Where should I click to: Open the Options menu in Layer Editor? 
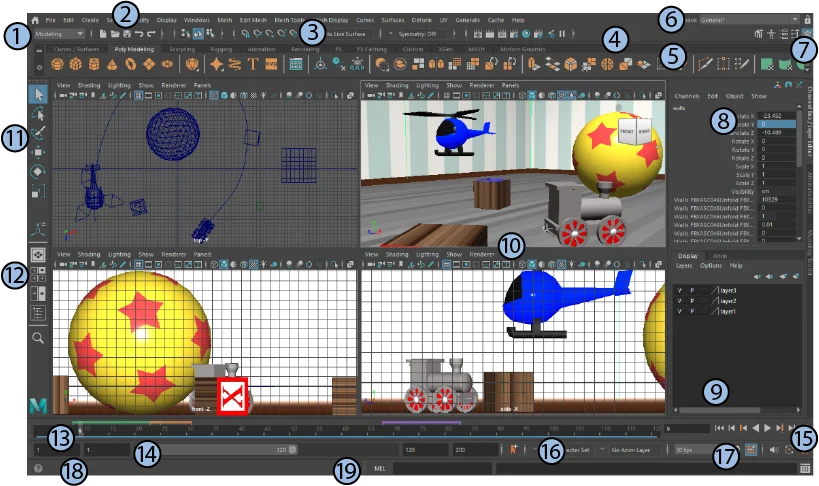point(711,266)
